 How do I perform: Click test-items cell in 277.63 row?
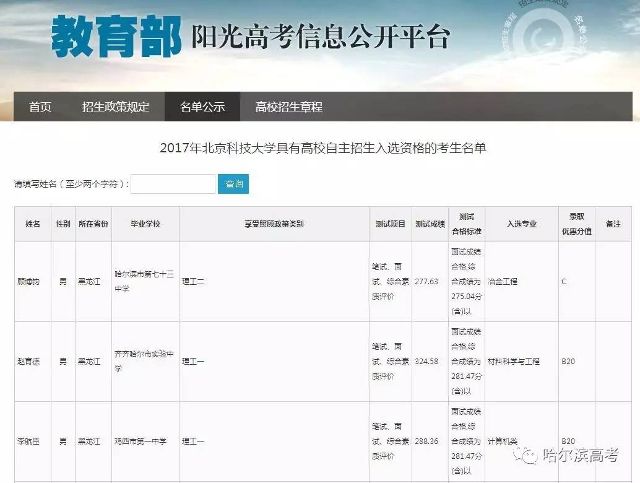click(x=391, y=281)
